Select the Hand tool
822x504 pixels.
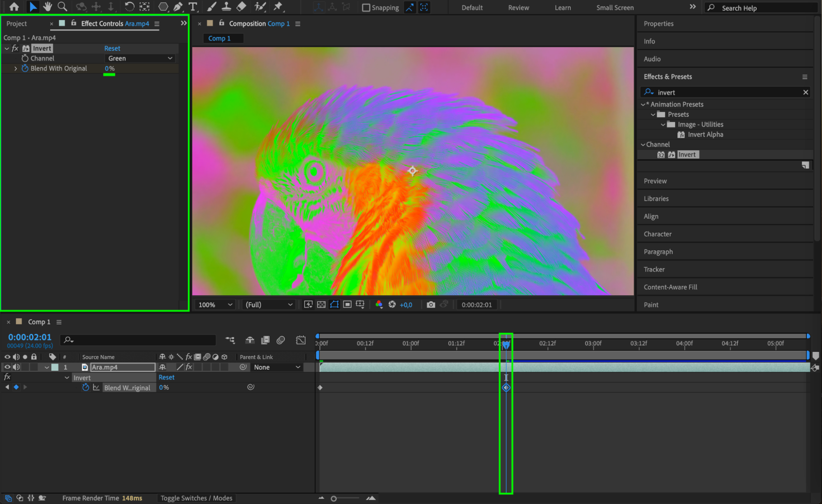tap(48, 7)
